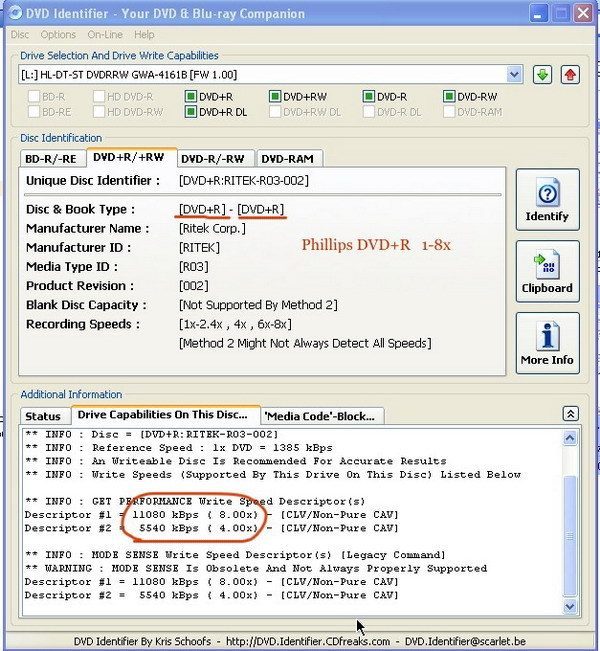Image resolution: width=600 pixels, height=651 pixels.
Task: Toggle the DVD+R checkbox
Action: [191, 97]
